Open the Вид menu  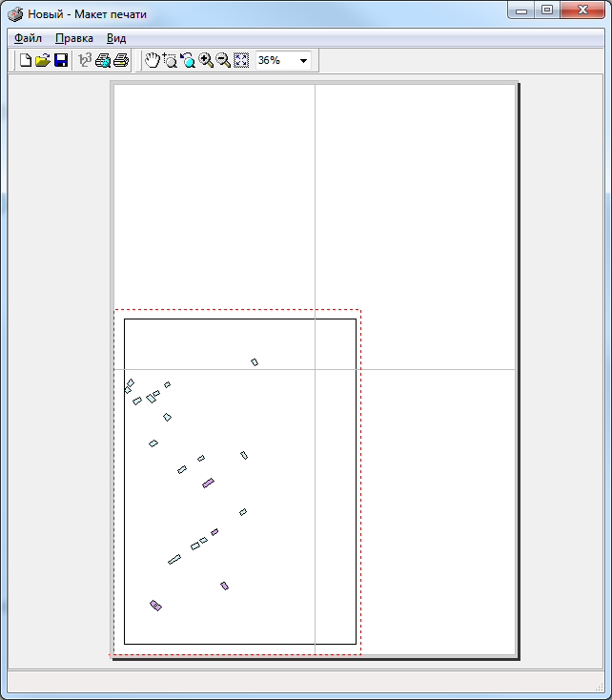116,38
